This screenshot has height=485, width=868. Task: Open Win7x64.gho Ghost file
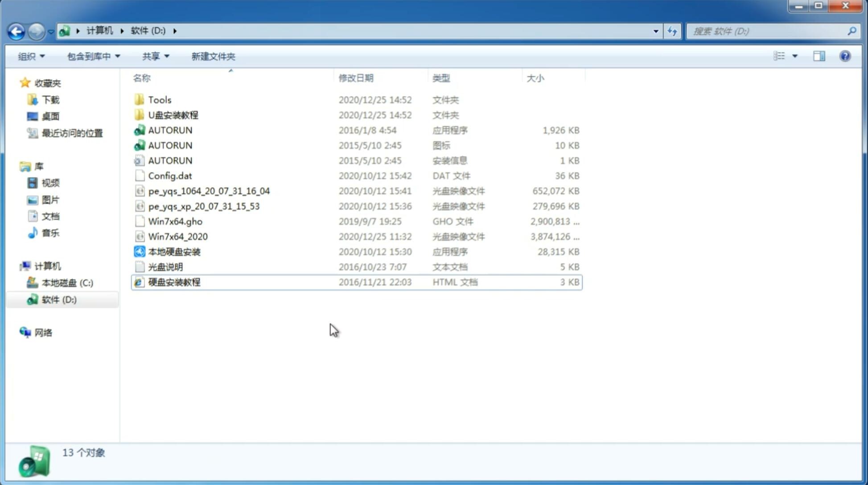pos(175,221)
